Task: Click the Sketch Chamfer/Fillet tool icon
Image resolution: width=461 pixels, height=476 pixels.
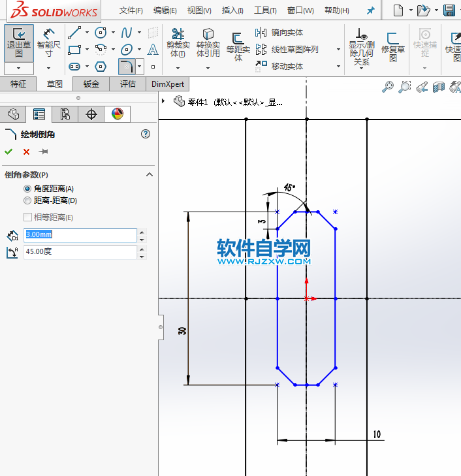Action: pyautogui.click(x=127, y=67)
